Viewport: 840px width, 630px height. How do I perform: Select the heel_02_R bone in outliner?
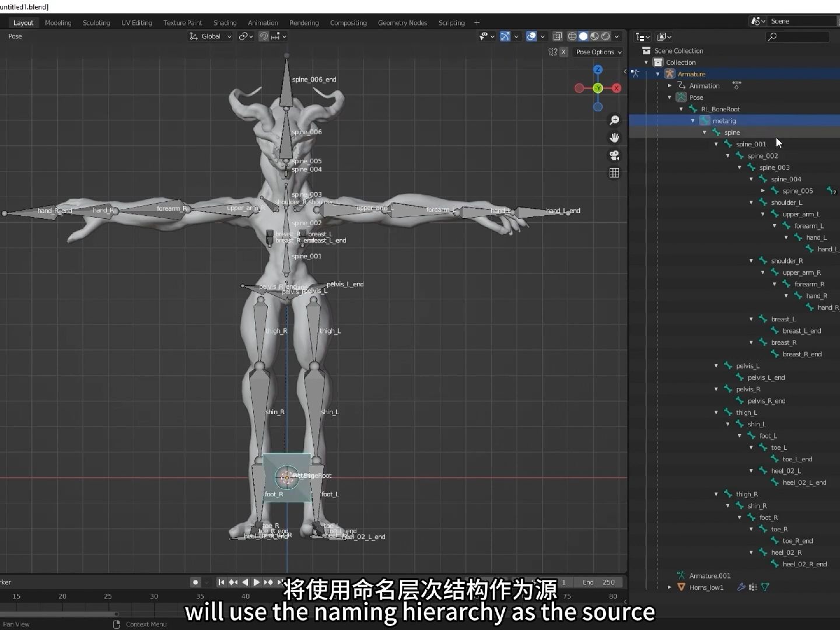786,552
